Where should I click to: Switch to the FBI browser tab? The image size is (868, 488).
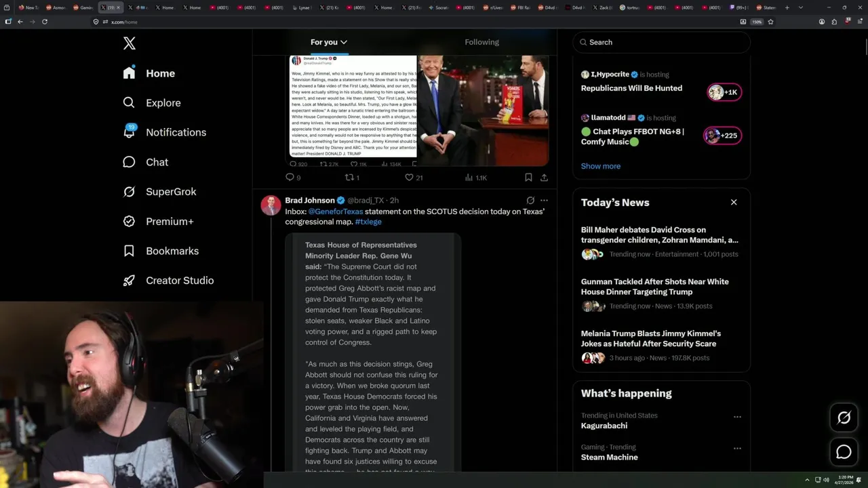(x=521, y=7)
